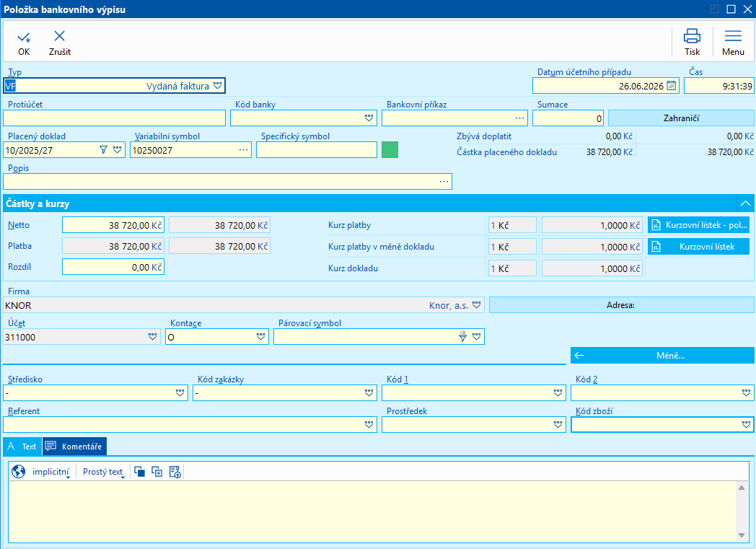
Task: Click the Kurzovní lístek button
Action: [x=698, y=246]
